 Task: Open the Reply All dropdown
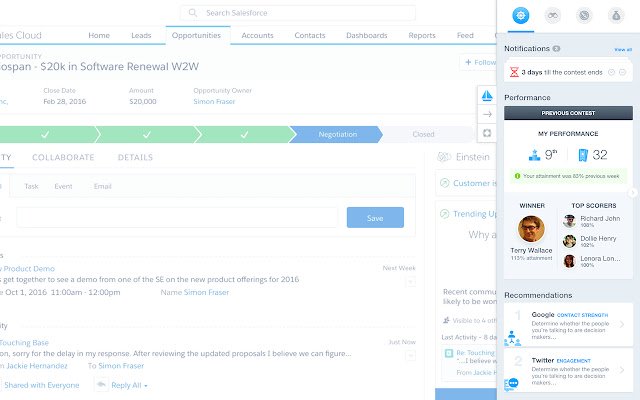tap(129, 385)
